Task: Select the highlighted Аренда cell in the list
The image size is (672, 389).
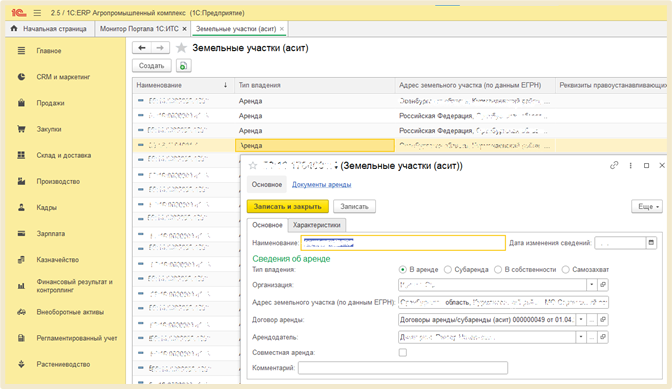Action: click(x=315, y=146)
